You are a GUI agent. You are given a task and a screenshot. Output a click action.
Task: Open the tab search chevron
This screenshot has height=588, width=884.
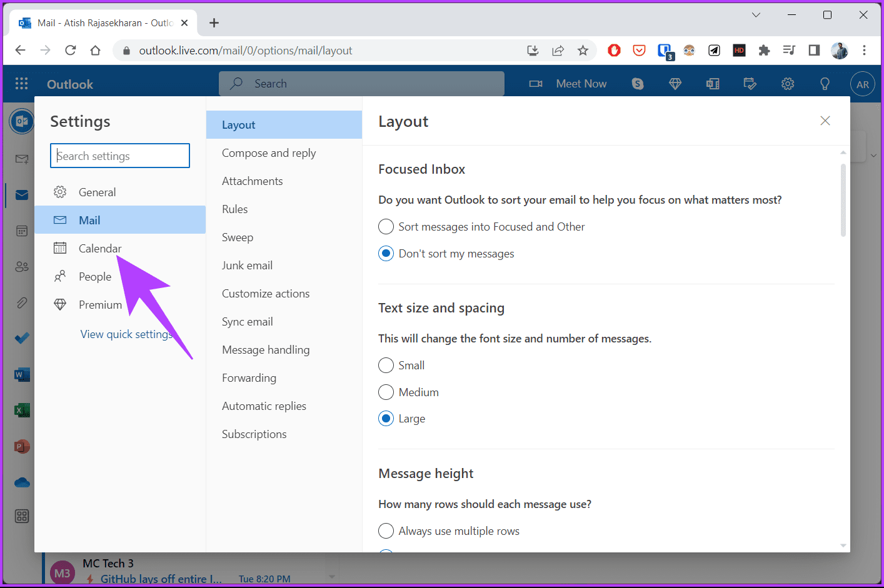coord(756,15)
